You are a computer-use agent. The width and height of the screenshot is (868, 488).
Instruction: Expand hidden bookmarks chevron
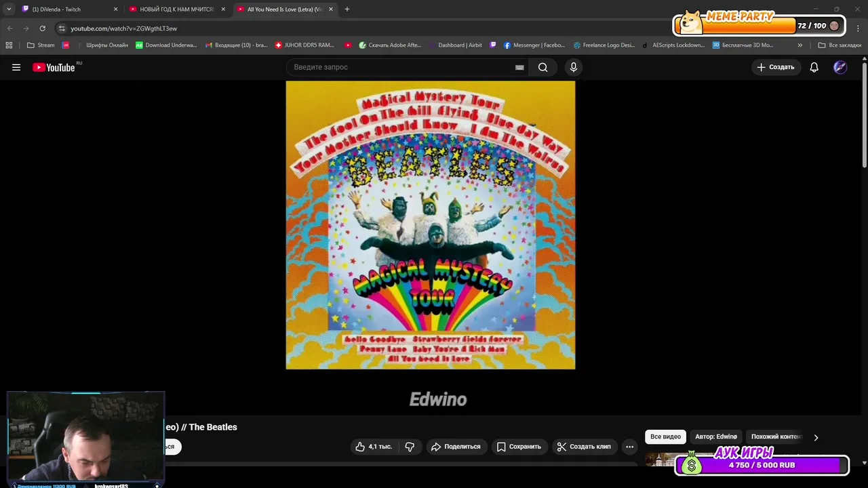(x=800, y=45)
